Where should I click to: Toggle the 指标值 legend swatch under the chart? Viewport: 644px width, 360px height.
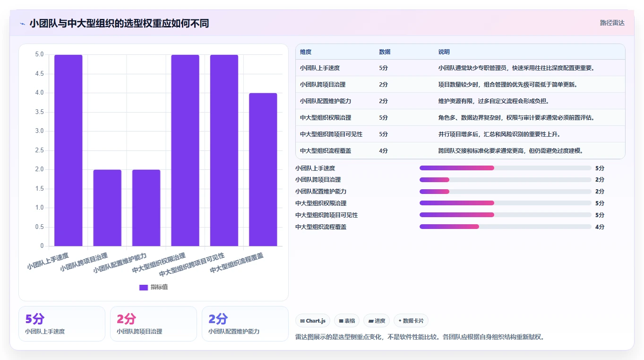(x=144, y=287)
